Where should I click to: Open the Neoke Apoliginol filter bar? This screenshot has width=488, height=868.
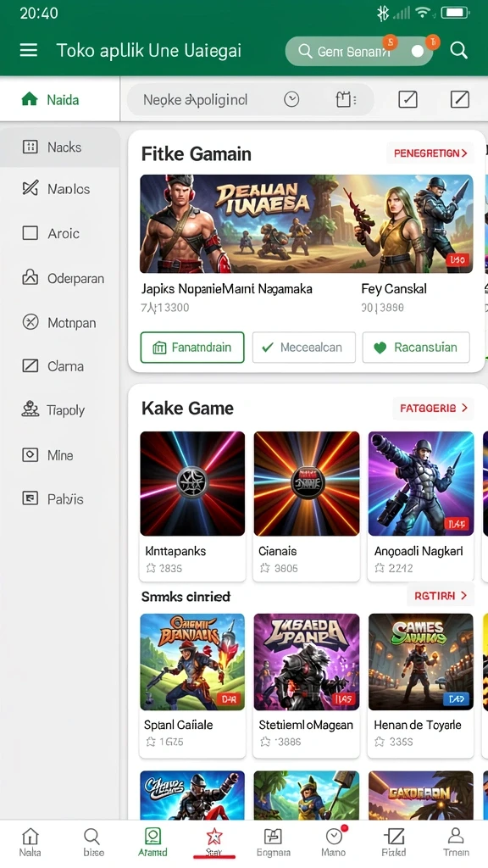(251, 100)
